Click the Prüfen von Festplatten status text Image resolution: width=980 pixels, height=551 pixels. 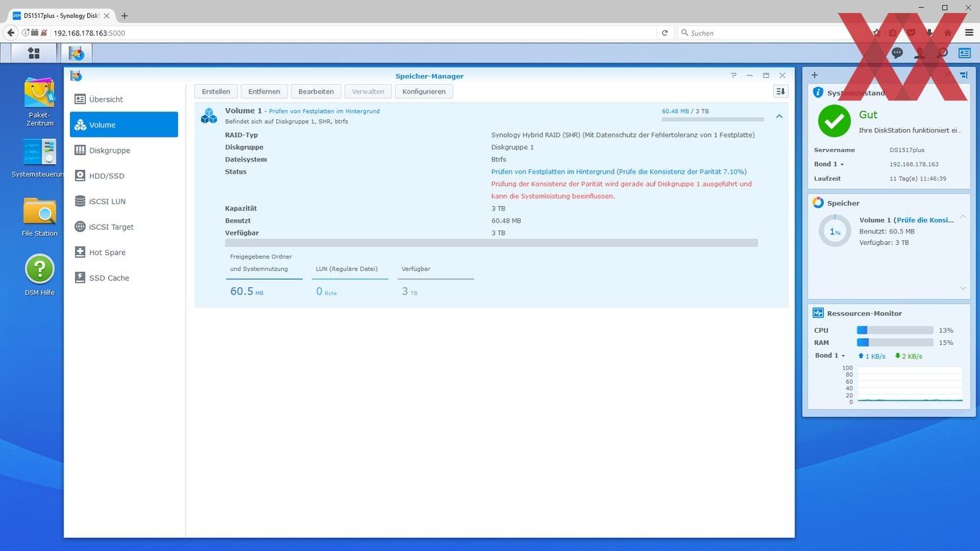[619, 171]
